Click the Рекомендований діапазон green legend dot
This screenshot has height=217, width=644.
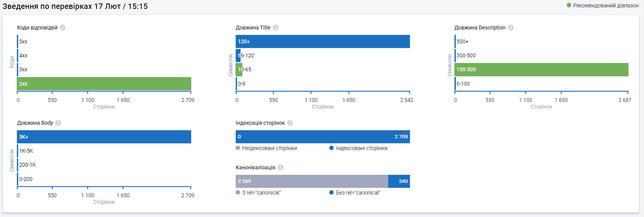[569, 5]
